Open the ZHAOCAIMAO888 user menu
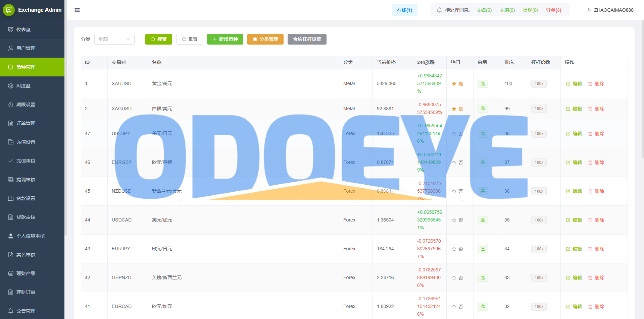Screen dimensions: 644x319 (x=610, y=10)
